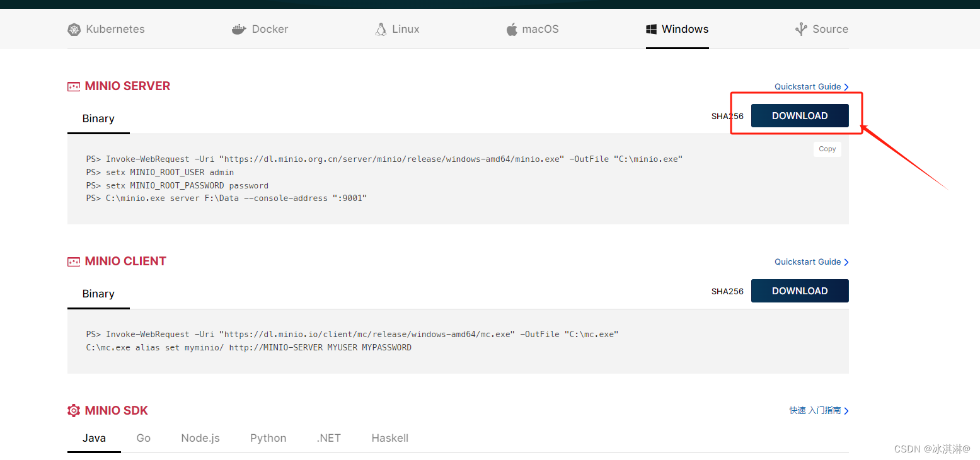
Task: Open the MINIO SDK 快速 入门指南 link
Action: pyautogui.click(x=815, y=411)
